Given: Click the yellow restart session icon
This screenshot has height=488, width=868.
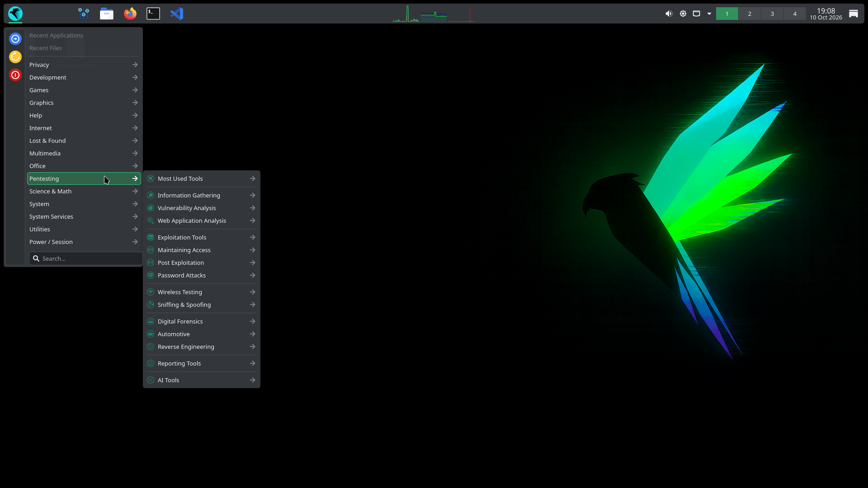Looking at the screenshot, I should point(15,56).
